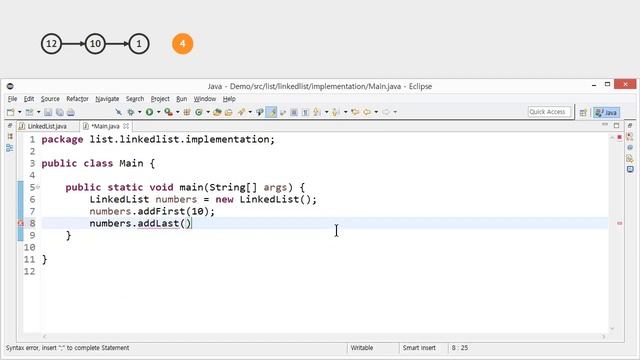The image size is (640, 360).
Task: Open the Window menu
Action: click(204, 99)
